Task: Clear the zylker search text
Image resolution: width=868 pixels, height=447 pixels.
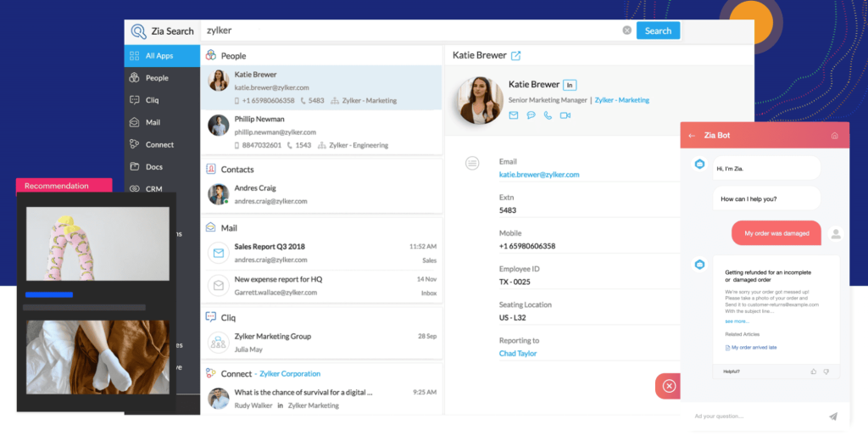Action: tap(626, 31)
